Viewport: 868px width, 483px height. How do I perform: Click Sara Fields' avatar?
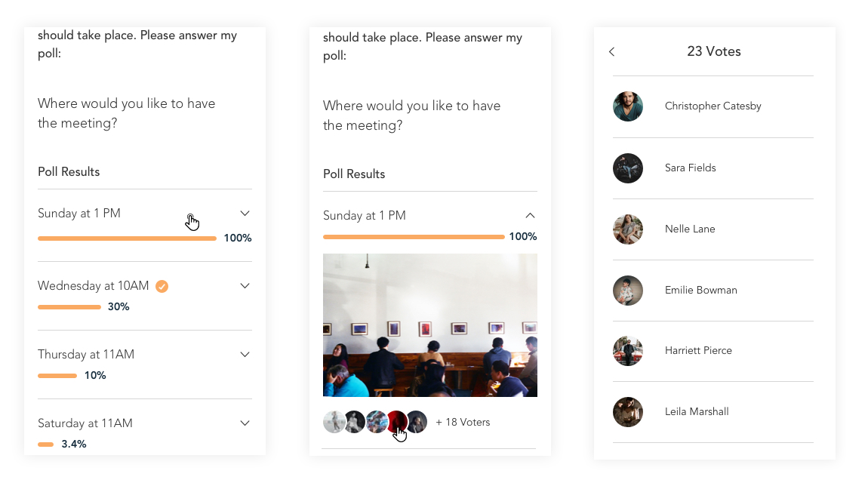[628, 168]
